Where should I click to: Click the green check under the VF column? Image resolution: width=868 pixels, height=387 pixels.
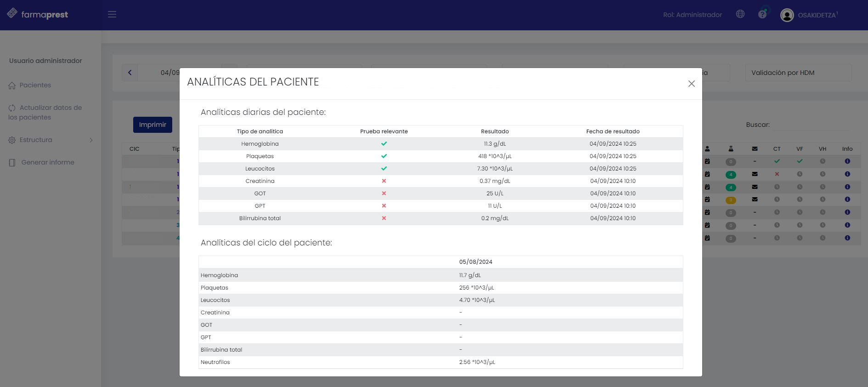(800, 161)
